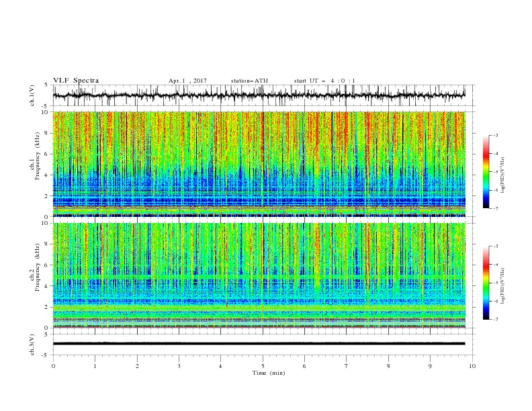Click the 'station=ATH' label

pyautogui.click(x=249, y=81)
